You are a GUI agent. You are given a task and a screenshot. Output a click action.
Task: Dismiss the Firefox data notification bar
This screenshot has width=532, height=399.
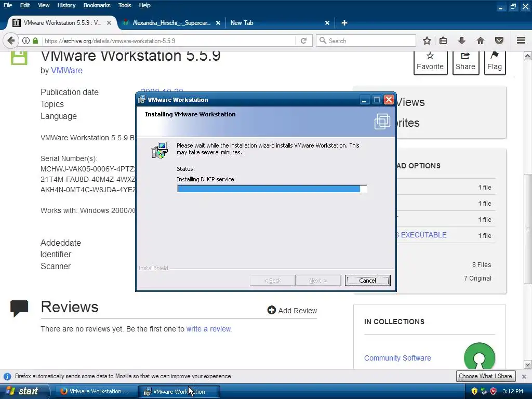click(x=524, y=376)
